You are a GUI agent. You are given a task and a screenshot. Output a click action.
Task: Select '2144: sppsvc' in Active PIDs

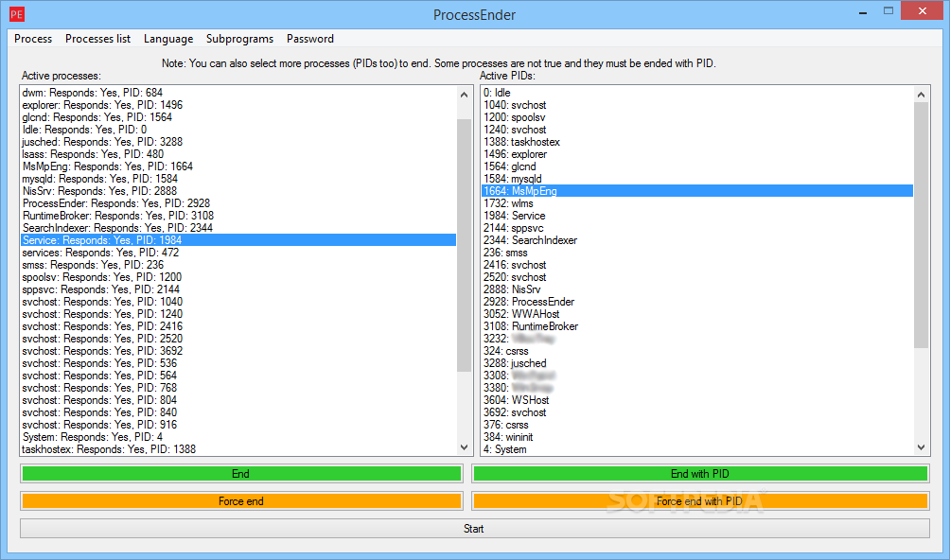coord(697,228)
